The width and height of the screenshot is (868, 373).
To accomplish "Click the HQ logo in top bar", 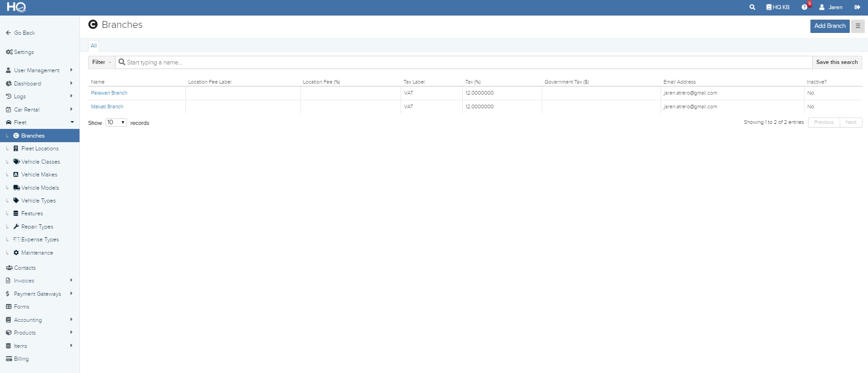I will (x=16, y=7).
